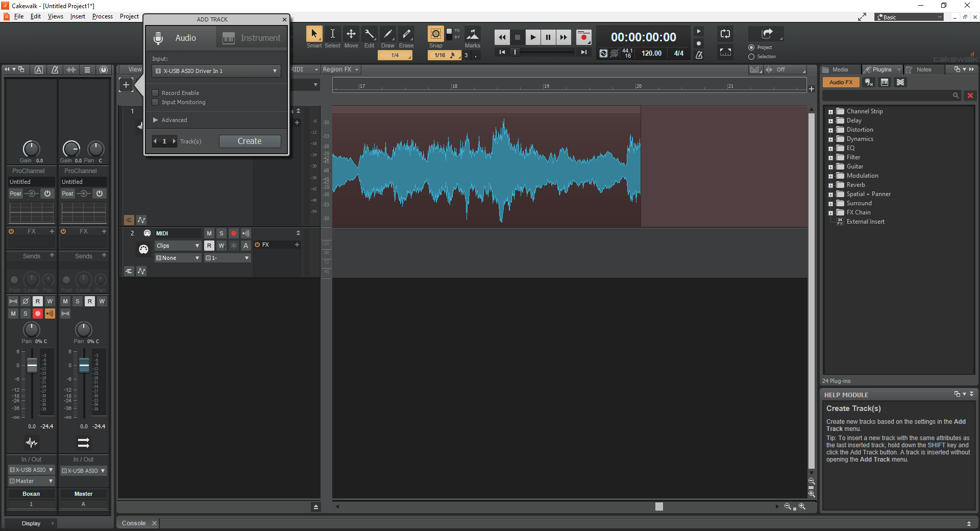Open the File menu
980x531 pixels.
tap(19, 16)
